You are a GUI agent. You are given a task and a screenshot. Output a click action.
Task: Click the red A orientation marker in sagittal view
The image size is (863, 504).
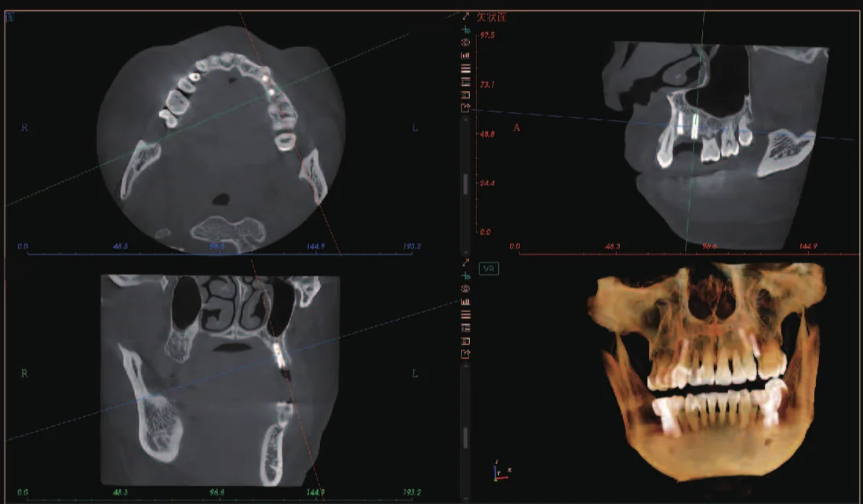pos(516,128)
